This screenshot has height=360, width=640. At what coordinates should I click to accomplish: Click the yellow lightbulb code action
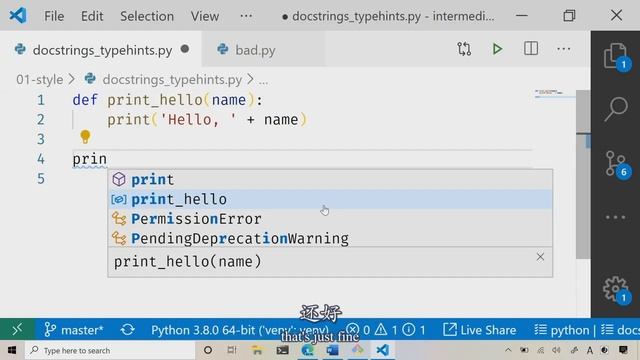click(85, 137)
